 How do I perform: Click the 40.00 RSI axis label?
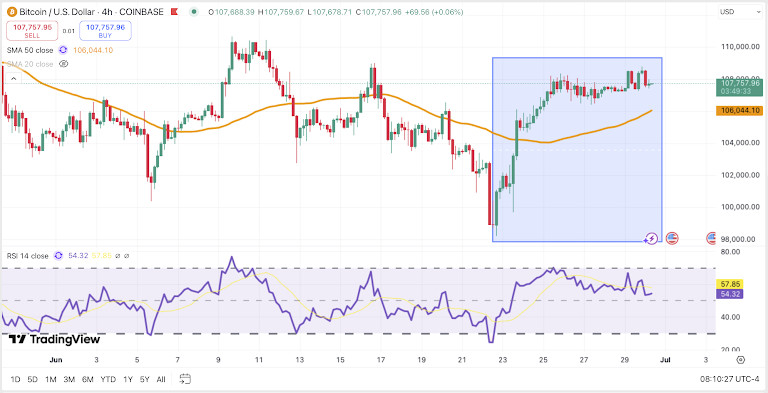click(x=730, y=317)
